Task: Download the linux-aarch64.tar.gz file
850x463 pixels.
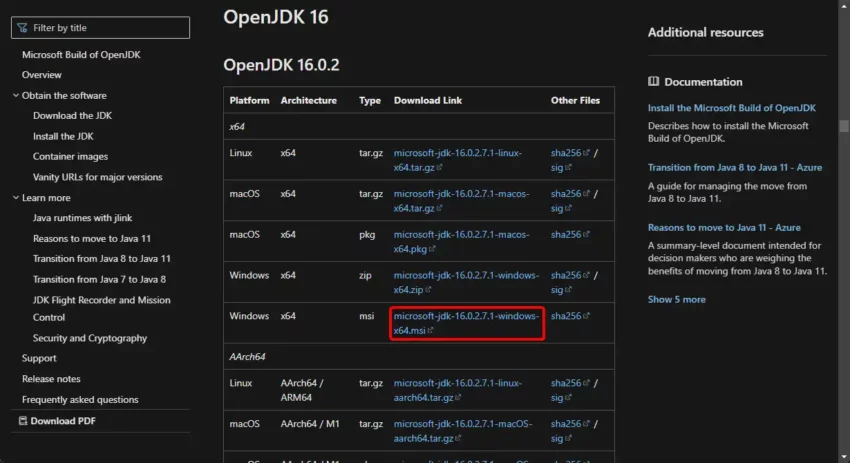Action: point(458,390)
